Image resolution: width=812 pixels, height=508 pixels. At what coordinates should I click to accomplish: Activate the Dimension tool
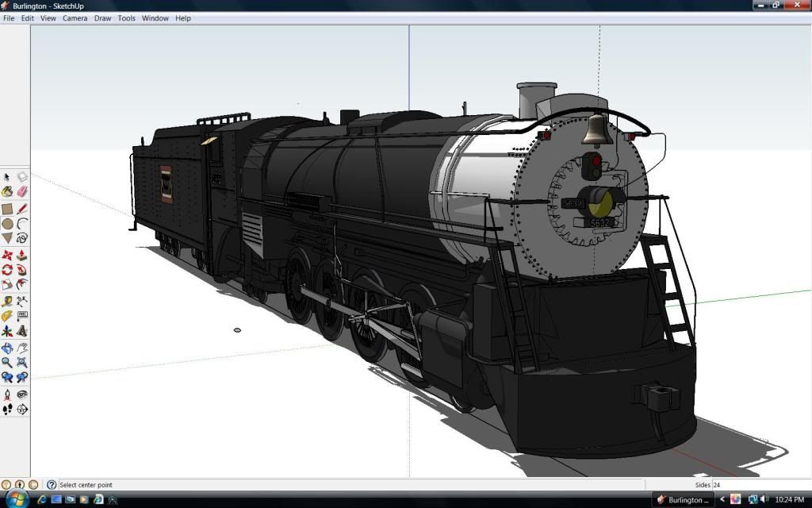(21, 301)
